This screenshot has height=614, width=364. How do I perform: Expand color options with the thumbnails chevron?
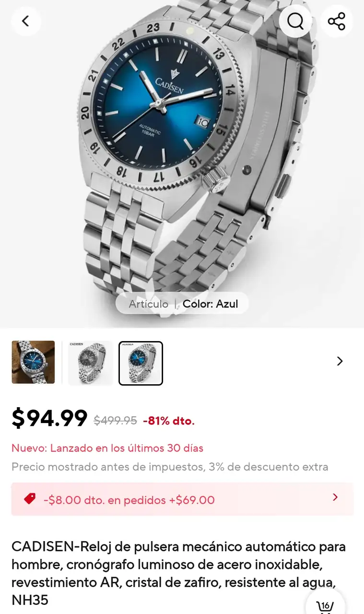(340, 361)
